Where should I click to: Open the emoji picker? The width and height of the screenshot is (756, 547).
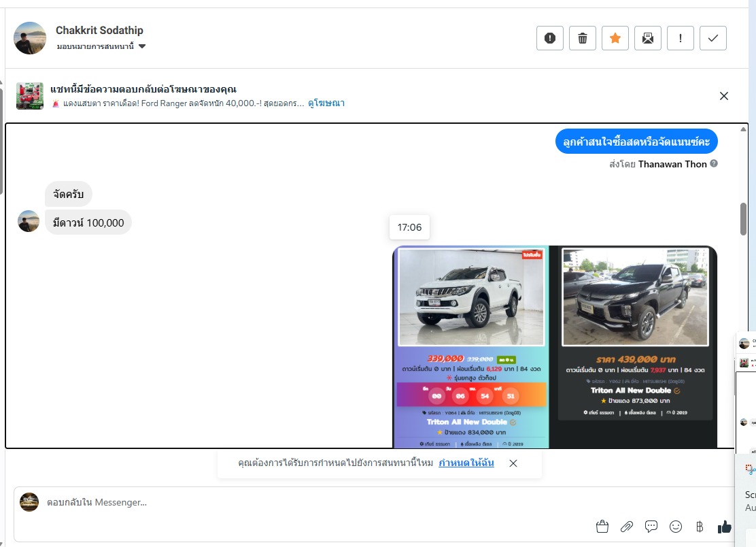pos(676,527)
